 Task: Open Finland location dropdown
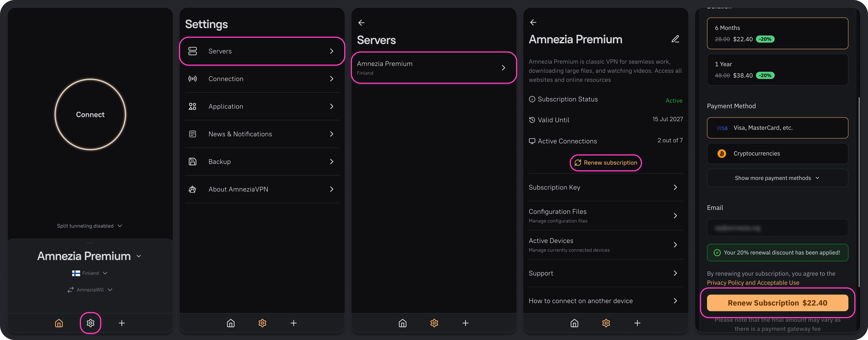tap(90, 273)
